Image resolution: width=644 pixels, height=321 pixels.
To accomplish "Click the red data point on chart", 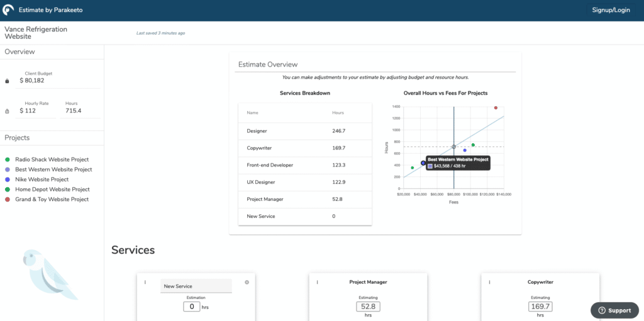I will 496,108.
